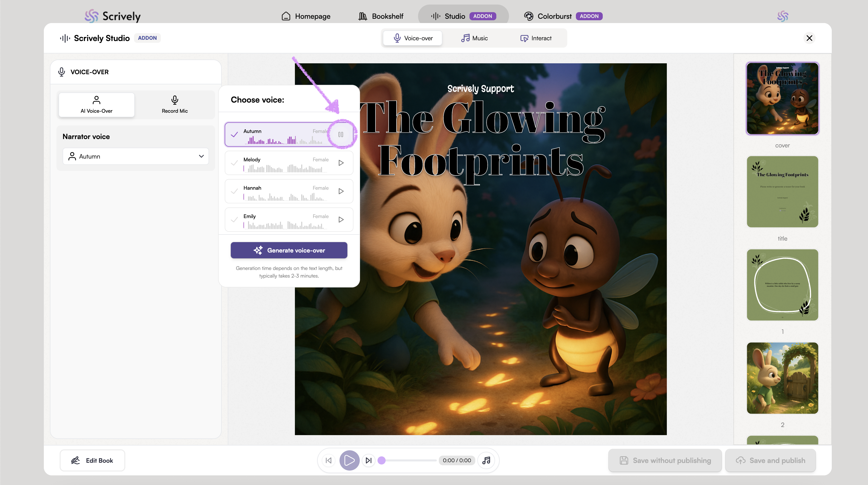The image size is (868, 485).
Task: Click the playback progress slider
Action: (409, 460)
